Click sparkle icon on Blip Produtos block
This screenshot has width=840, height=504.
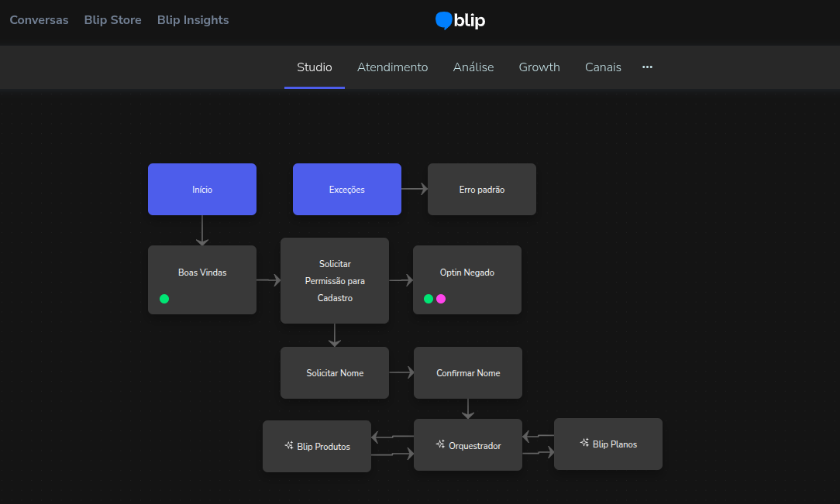(289, 446)
